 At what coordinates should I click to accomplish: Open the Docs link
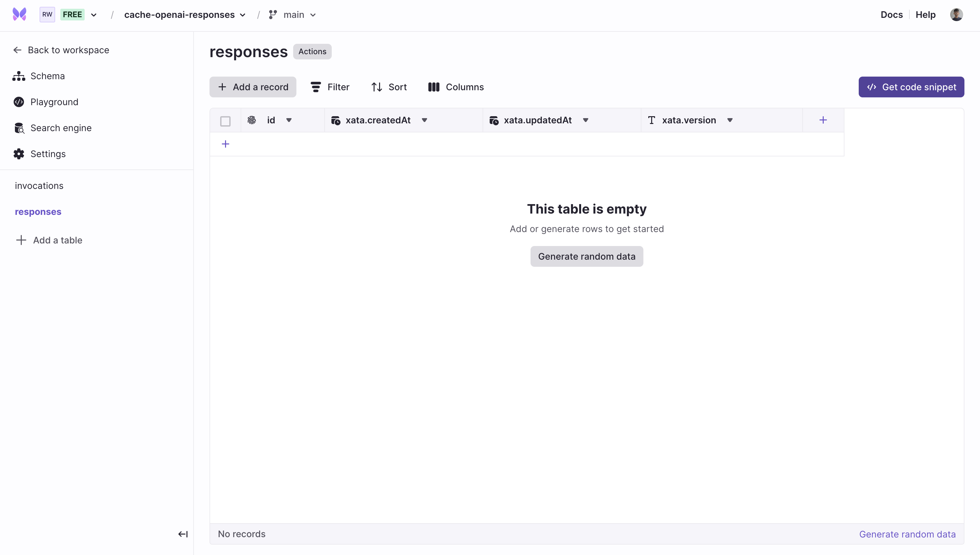coord(892,15)
